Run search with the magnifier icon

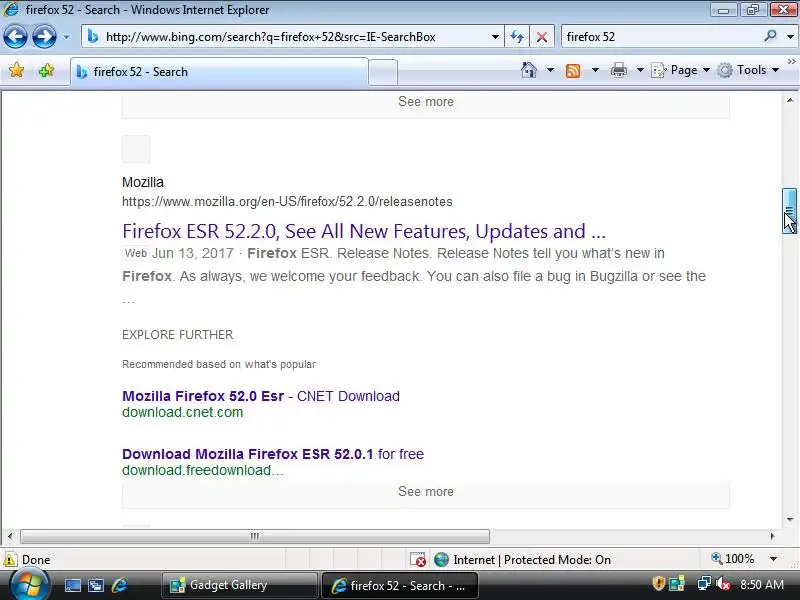tap(770, 36)
